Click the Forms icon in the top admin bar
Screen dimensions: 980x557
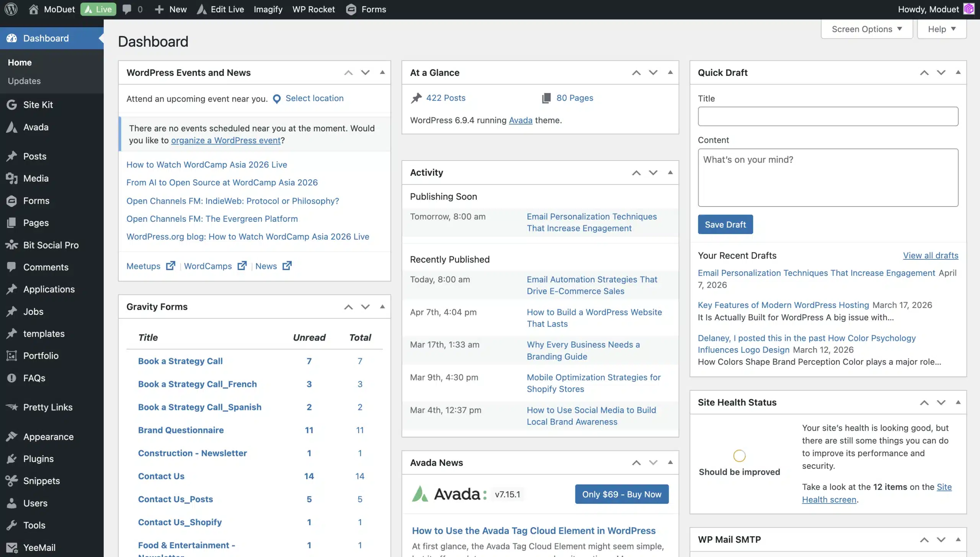[350, 9]
